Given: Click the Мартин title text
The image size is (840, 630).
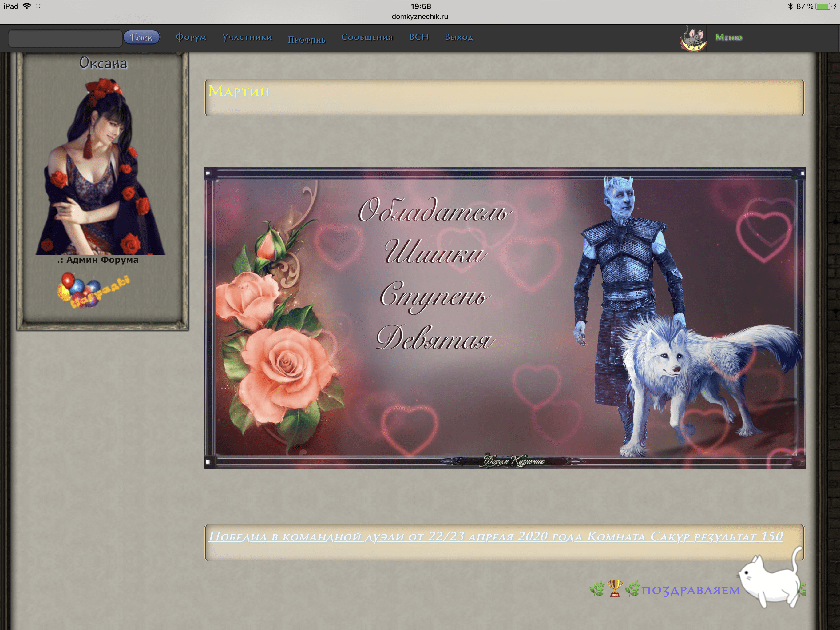Looking at the screenshot, I should click(x=239, y=91).
